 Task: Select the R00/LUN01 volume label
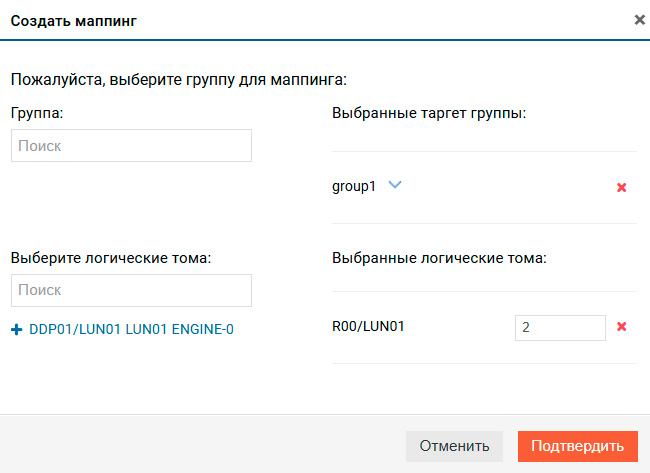coord(368,327)
